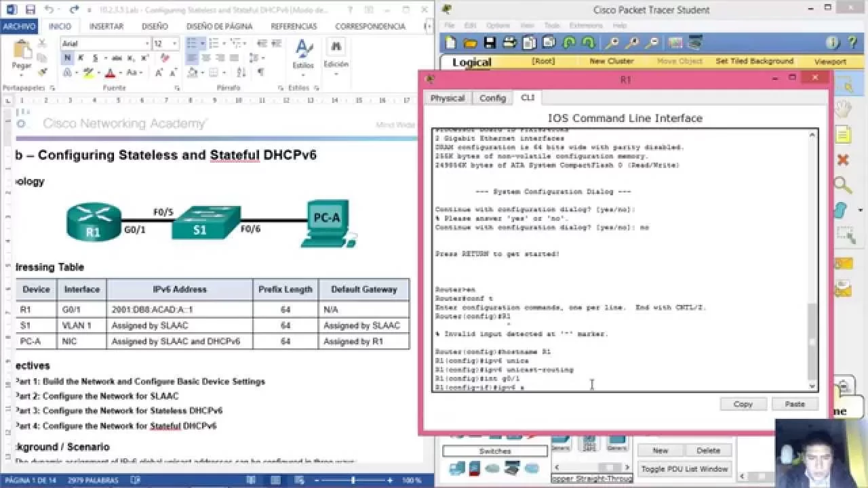Image resolution: width=868 pixels, height=488 pixels.
Task: Paste into the CLI
Action: coord(795,404)
